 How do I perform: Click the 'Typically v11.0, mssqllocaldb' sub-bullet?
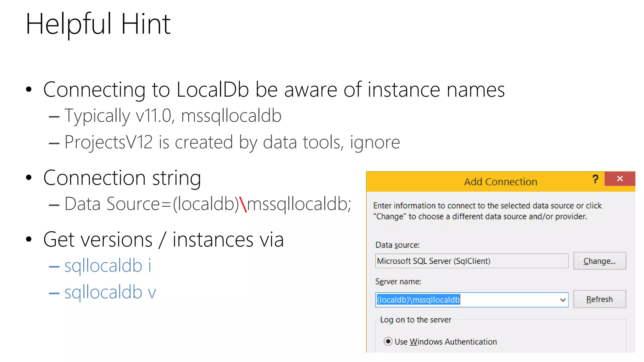(173, 116)
